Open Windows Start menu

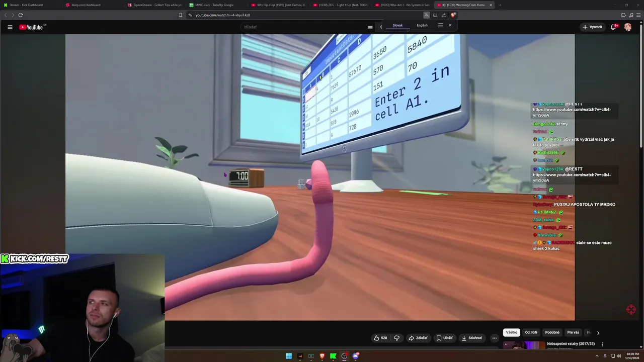[x=289, y=356]
